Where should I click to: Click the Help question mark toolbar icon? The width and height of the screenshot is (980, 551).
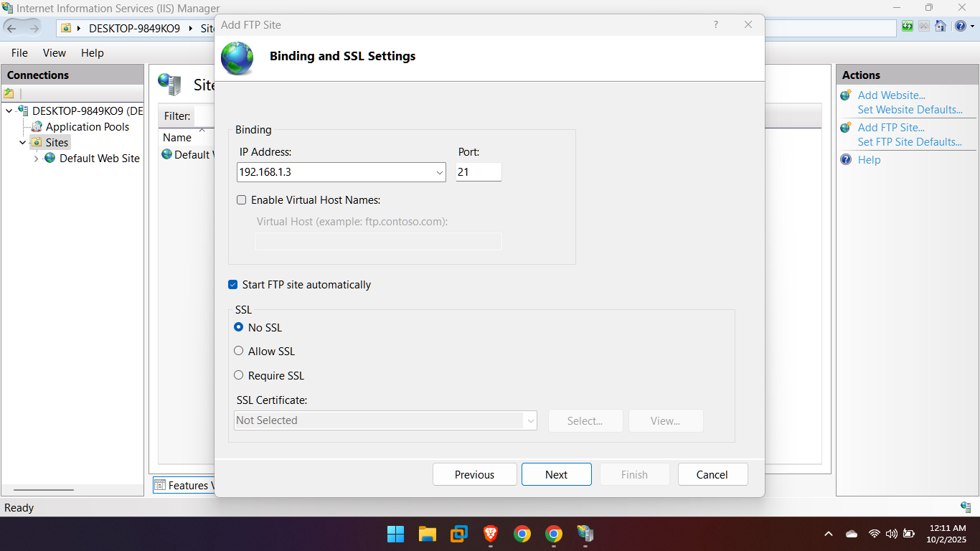(x=960, y=27)
